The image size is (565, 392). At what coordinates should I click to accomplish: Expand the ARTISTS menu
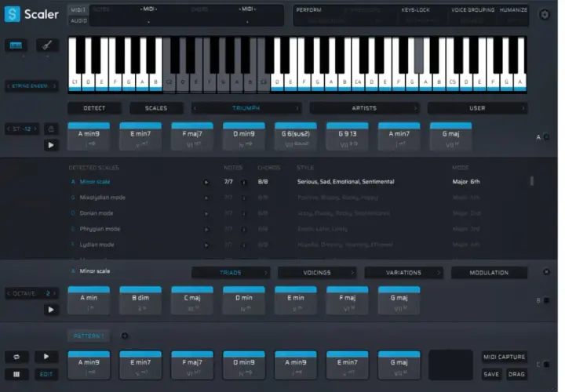pyautogui.click(x=365, y=108)
